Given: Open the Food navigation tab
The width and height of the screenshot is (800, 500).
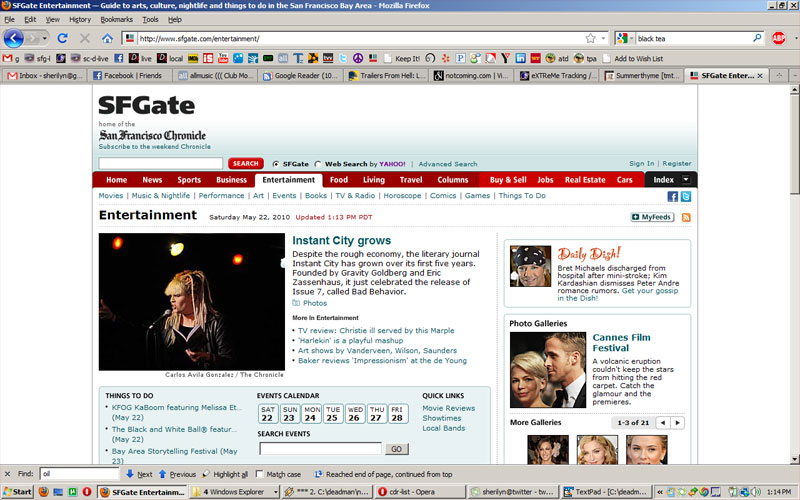Looking at the screenshot, I should [339, 180].
